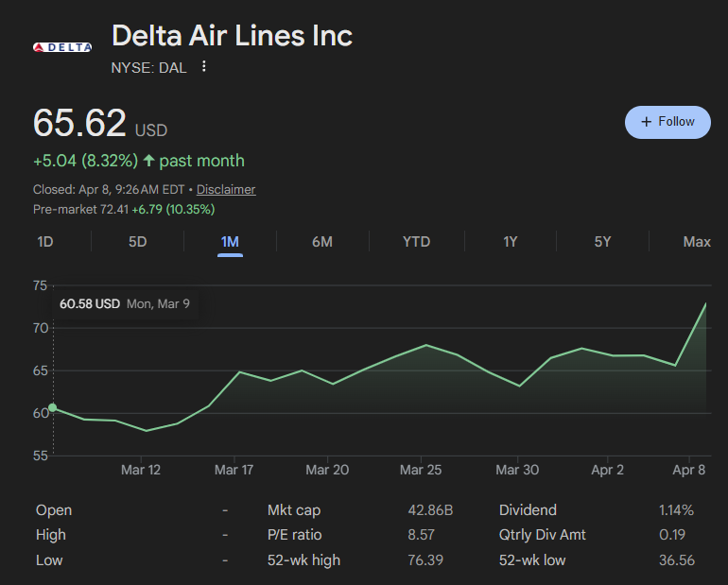
Task: Click the Mkt cap value 42.86B
Action: (430, 510)
